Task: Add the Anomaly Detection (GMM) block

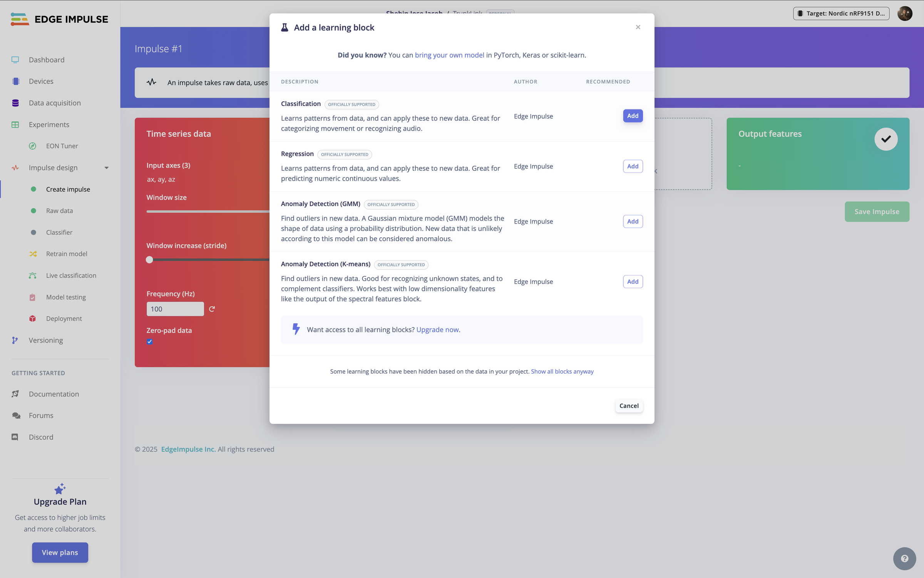Action: pyautogui.click(x=633, y=222)
